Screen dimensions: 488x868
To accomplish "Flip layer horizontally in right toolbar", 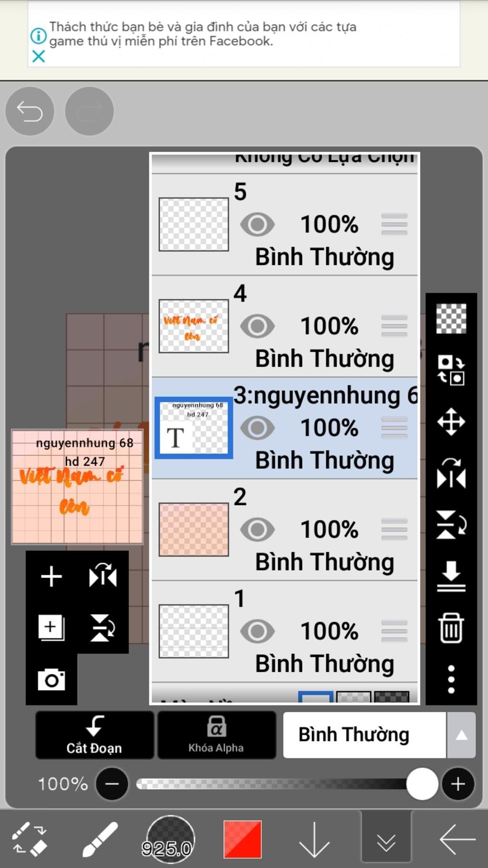I will [451, 474].
